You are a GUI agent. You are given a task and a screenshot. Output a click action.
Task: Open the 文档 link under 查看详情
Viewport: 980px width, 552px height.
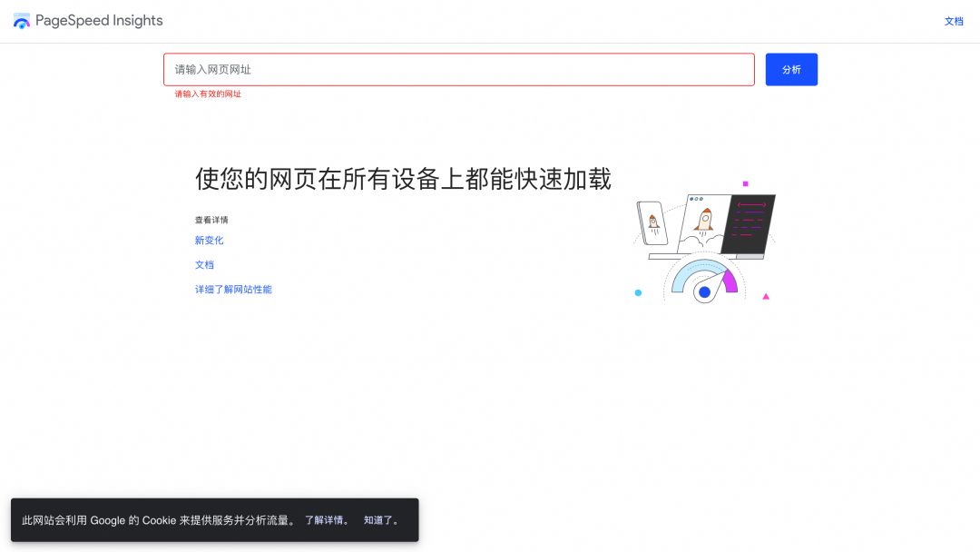[204, 264]
